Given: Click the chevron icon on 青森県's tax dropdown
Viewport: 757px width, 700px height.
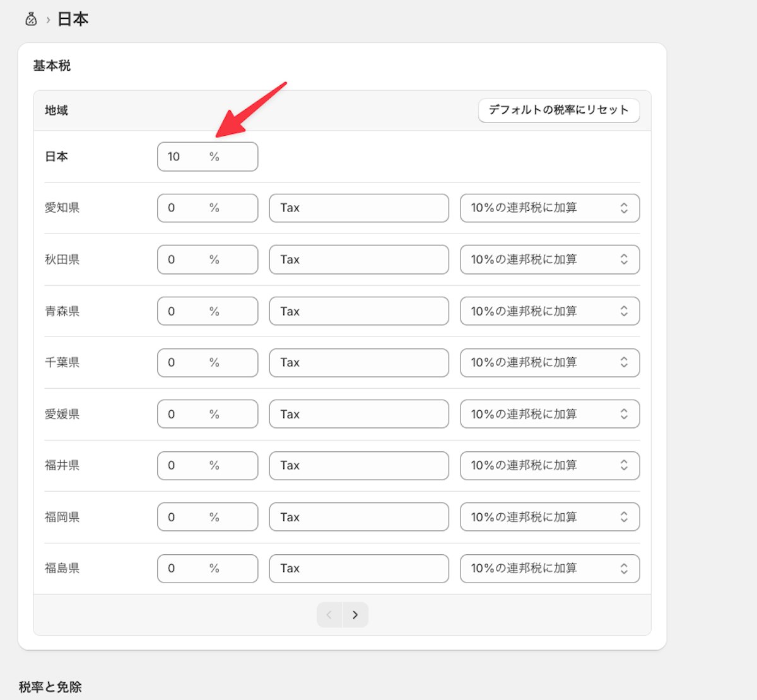Looking at the screenshot, I should pyautogui.click(x=624, y=311).
